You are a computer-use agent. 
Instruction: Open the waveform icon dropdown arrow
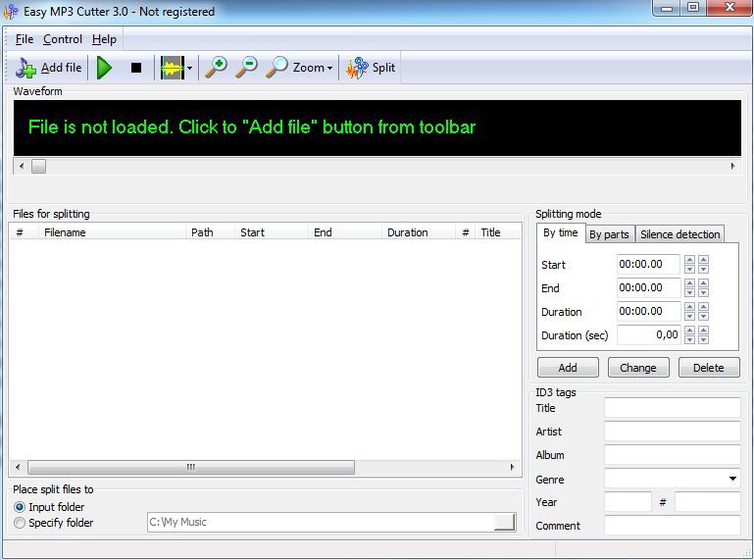click(190, 68)
